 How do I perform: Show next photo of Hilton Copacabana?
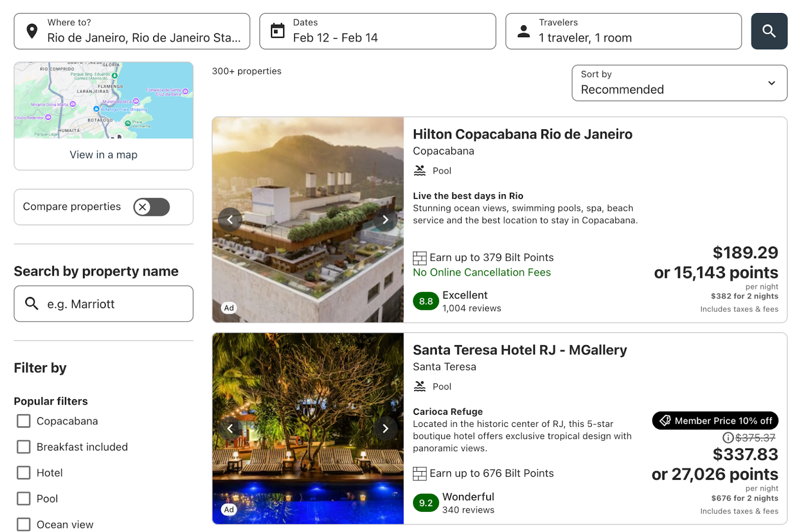point(385,219)
